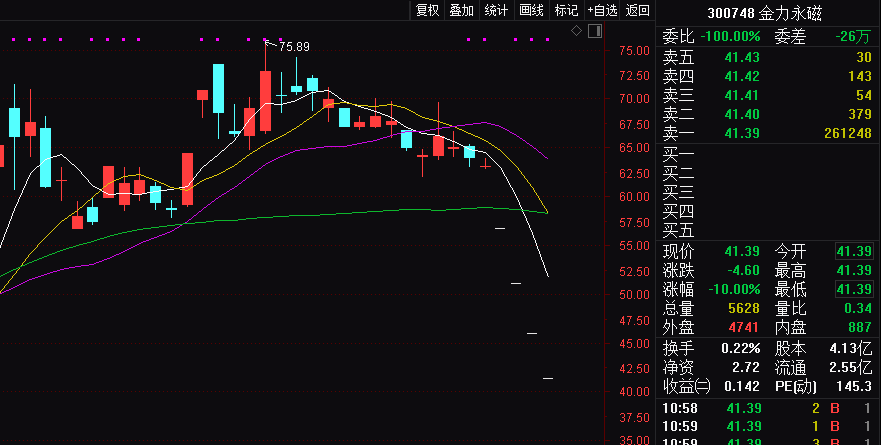Click the 返回 back button

638,10
